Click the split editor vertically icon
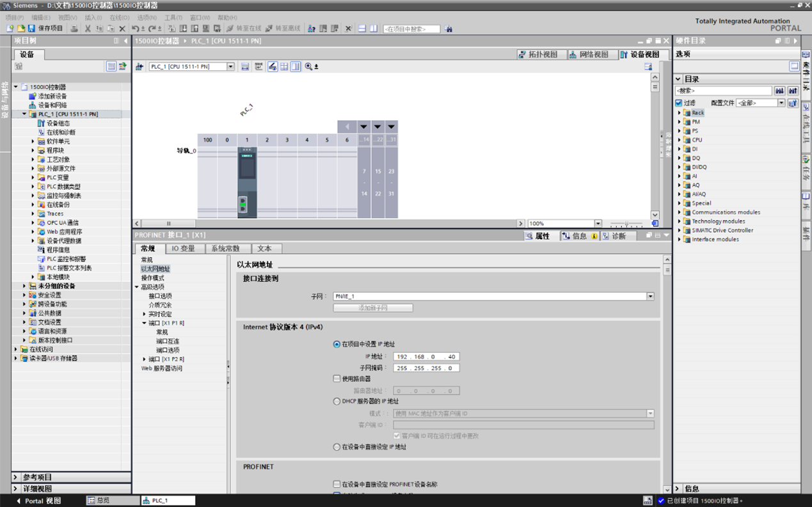This screenshot has width=812, height=507. point(374,29)
